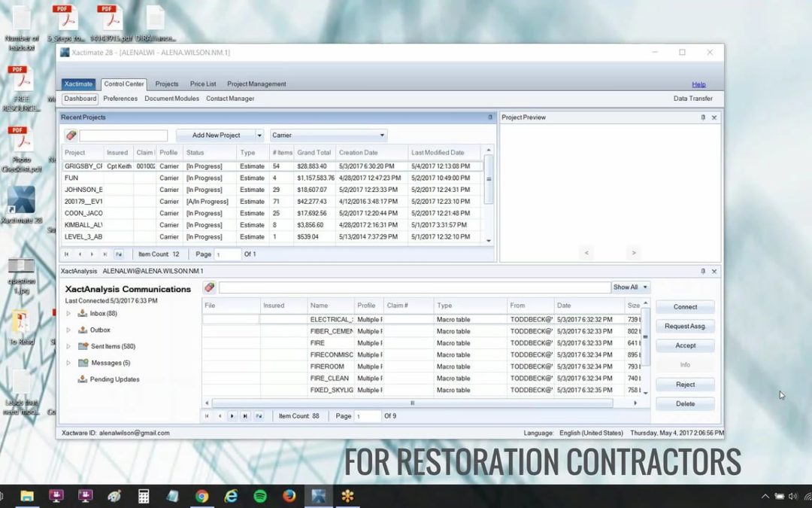Image resolution: width=812 pixels, height=508 pixels.
Task: Click the volume icon in system tray
Action: 793,497
